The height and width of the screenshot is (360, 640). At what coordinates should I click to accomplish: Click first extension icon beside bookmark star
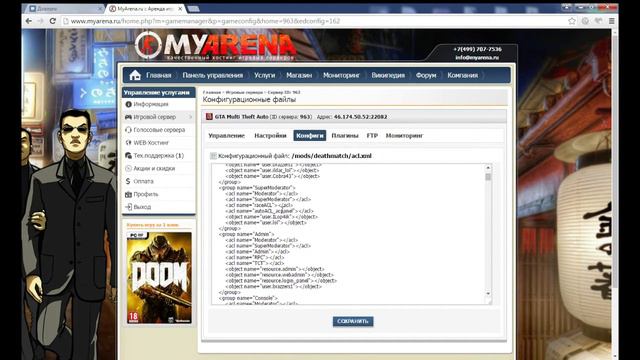(585, 21)
